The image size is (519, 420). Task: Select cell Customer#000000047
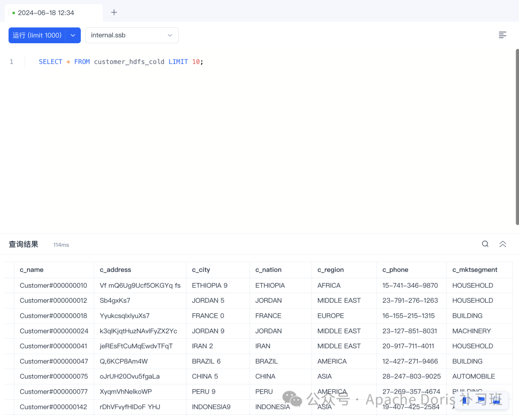point(54,361)
